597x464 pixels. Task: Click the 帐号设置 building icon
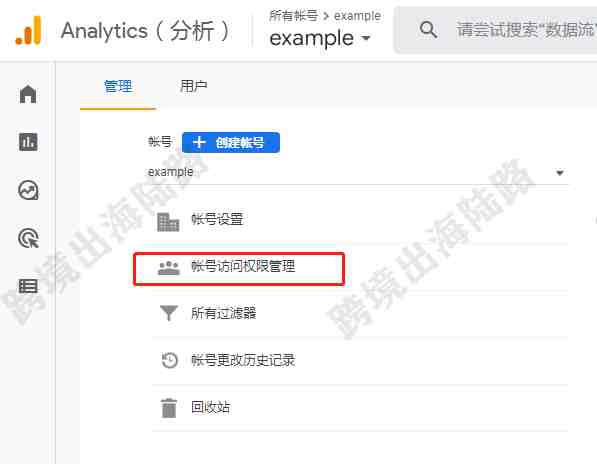pos(168,222)
